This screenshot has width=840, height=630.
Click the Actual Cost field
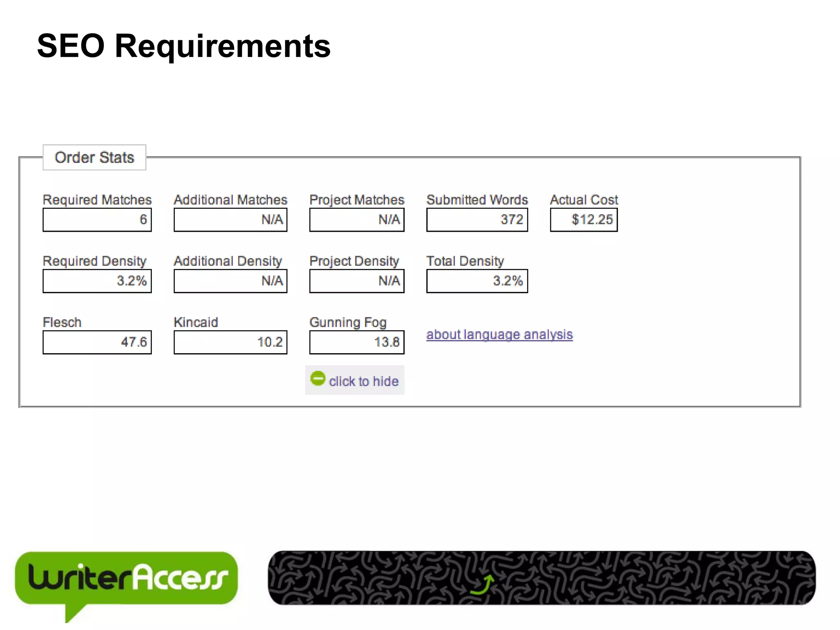583,220
